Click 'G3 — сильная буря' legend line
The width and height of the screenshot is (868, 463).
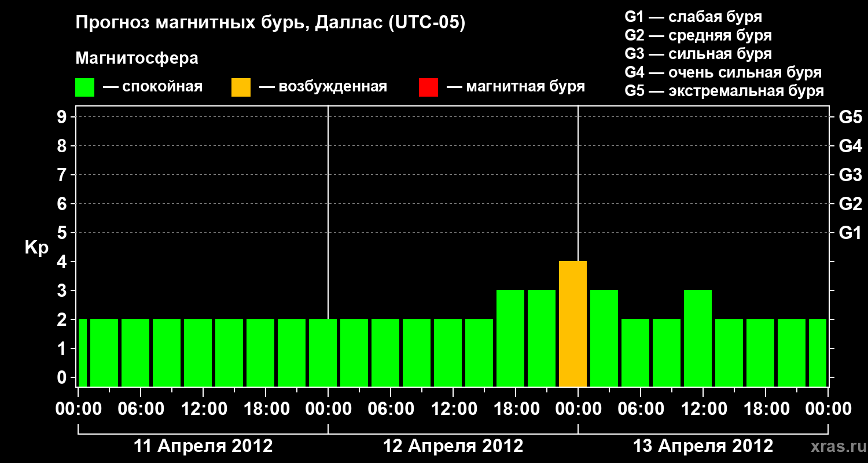[698, 54]
